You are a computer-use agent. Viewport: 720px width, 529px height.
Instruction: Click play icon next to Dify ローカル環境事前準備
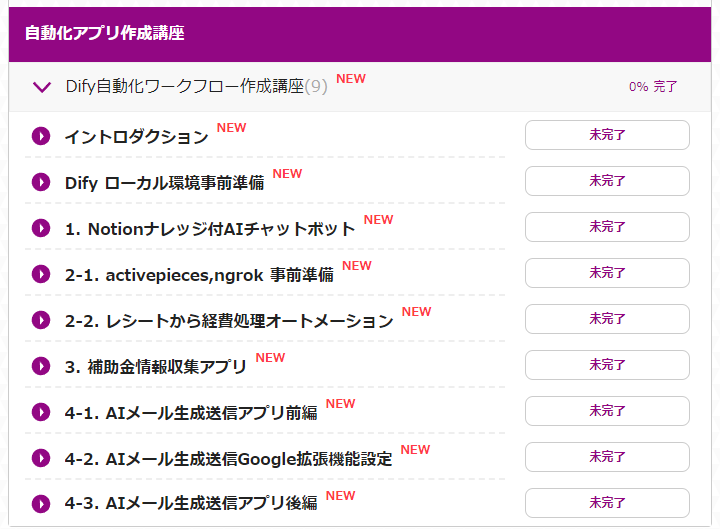pos(41,182)
